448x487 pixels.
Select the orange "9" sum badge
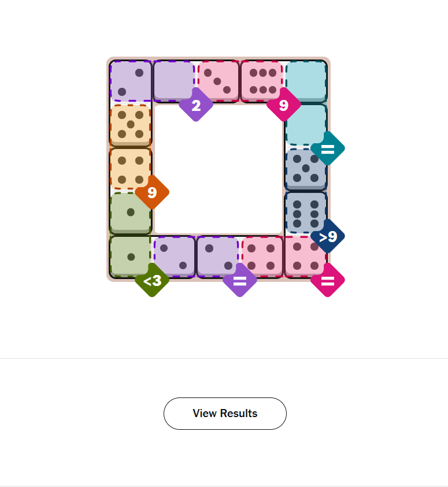[152, 192]
